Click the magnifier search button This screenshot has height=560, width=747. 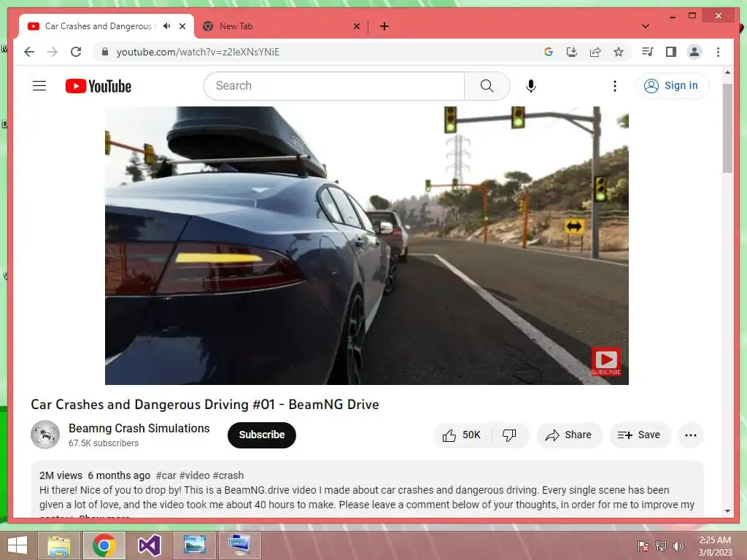click(487, 86)
